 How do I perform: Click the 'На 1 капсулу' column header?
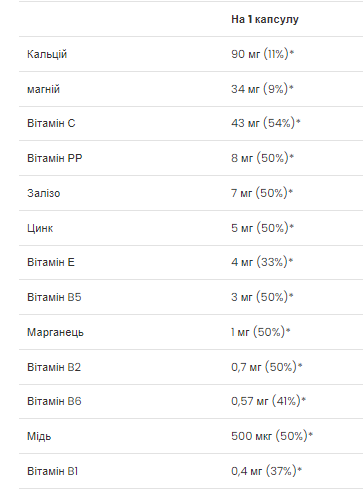point(265,19)
